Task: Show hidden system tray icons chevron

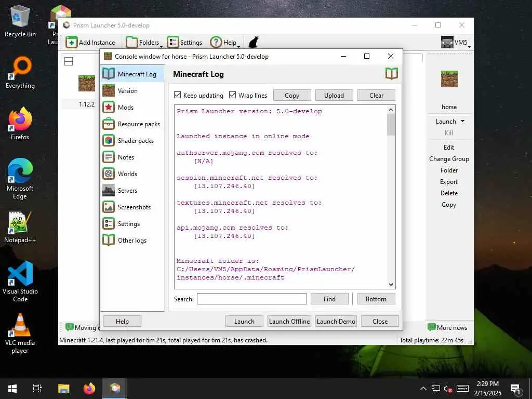Action: 423,389
